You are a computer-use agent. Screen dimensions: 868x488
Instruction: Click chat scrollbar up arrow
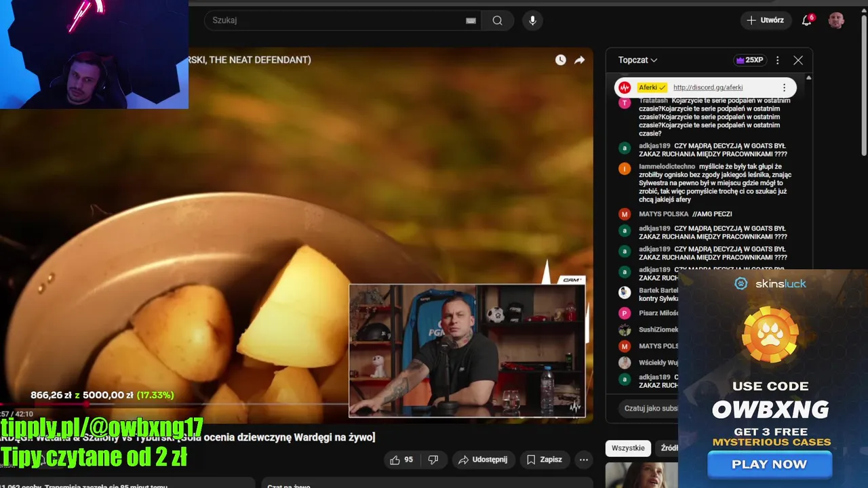808,77
